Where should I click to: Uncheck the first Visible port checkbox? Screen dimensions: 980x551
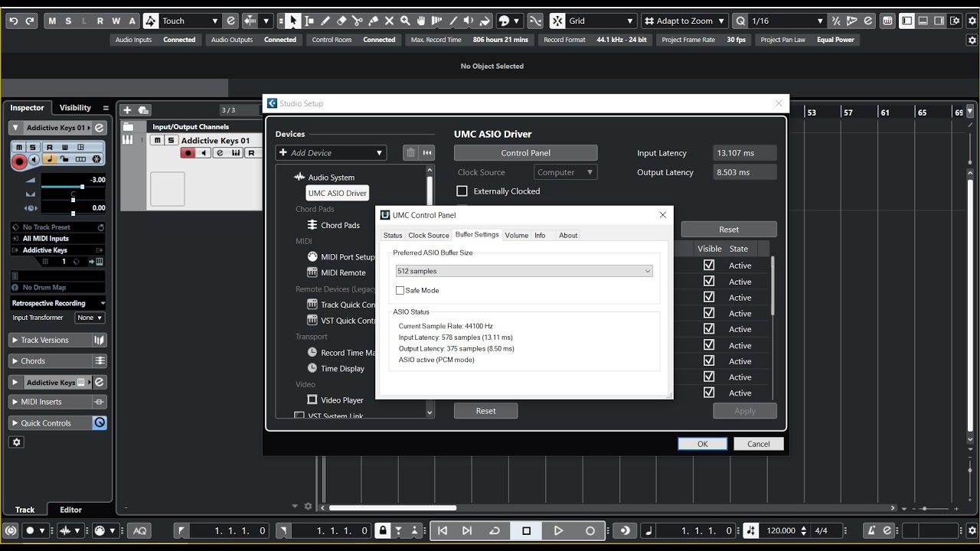coord(709,265)
